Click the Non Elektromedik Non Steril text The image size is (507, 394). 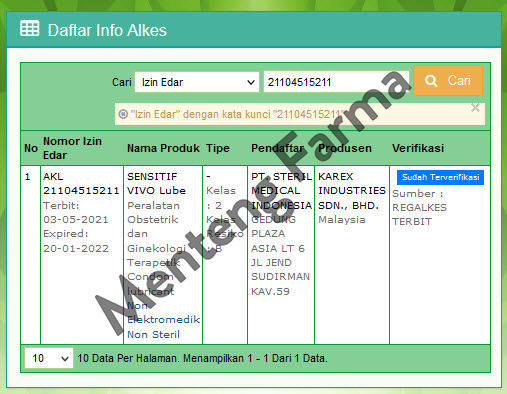(163, 320)
